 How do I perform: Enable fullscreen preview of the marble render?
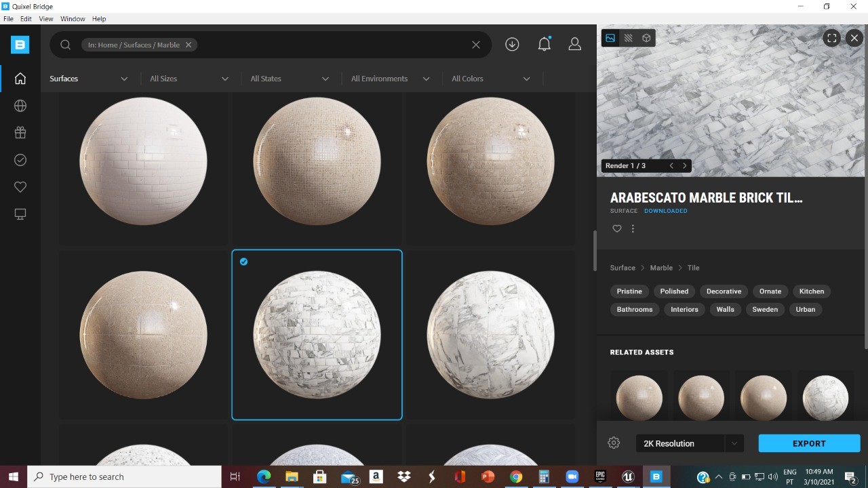point(831,38)
